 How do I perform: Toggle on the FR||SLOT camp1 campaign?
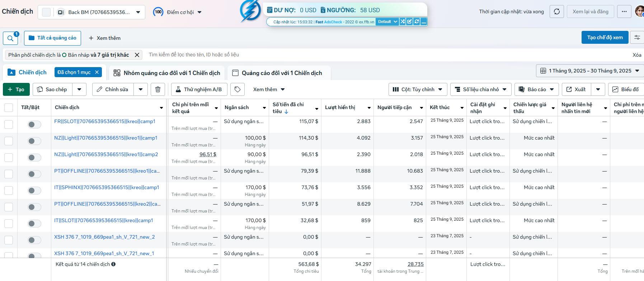34,125
